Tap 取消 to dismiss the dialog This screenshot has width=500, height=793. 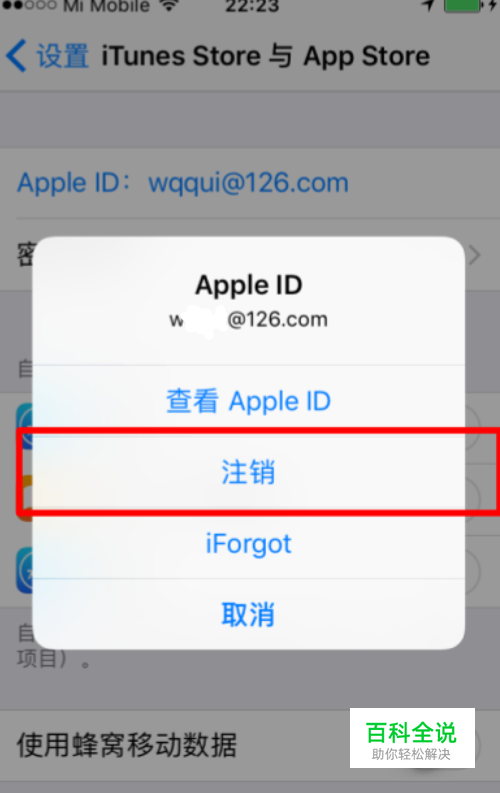point(249,614)
